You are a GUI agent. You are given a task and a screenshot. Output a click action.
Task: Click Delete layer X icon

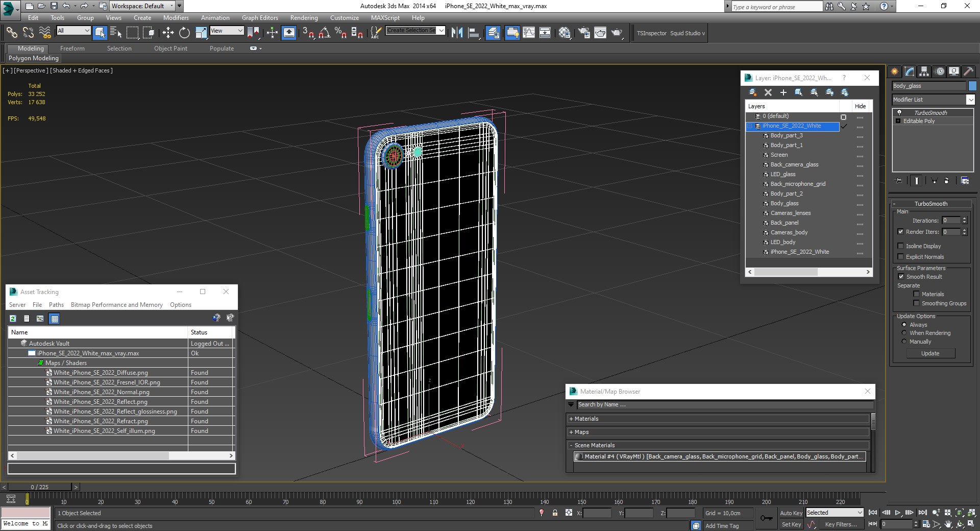point(768,92)
